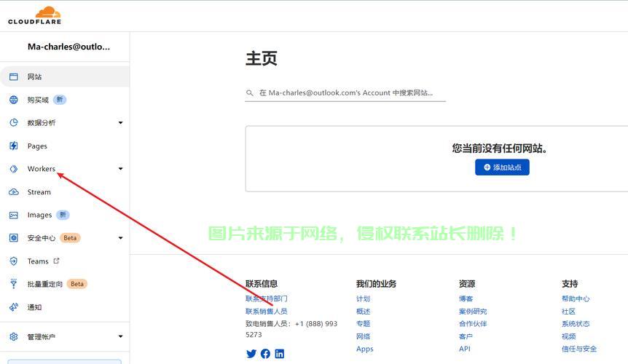The height and width of the screenshot is (364, 628).
Task: Open the 计划 footer link
Action: 364,298
